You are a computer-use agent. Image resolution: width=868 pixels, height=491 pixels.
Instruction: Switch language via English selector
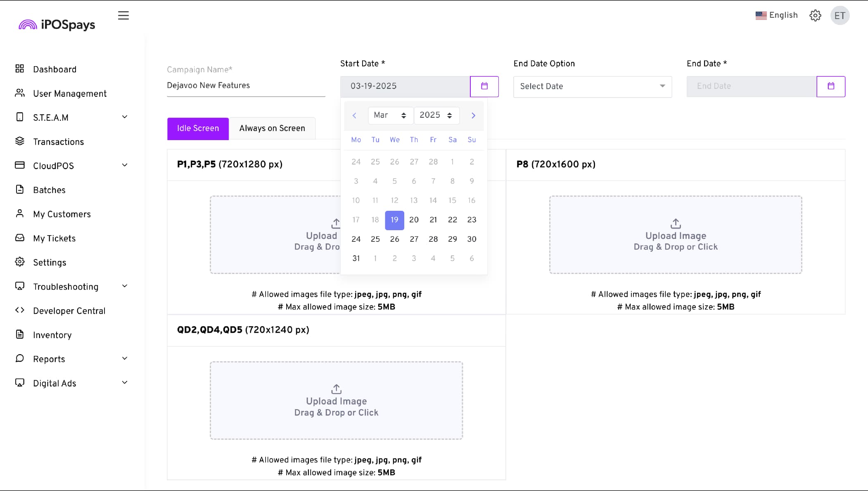[776, 15]
